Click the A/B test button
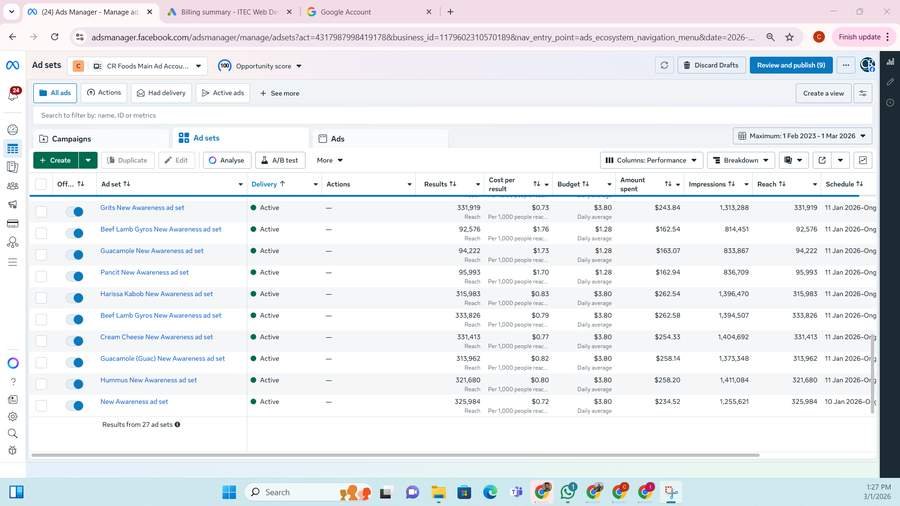 point(280,160)
